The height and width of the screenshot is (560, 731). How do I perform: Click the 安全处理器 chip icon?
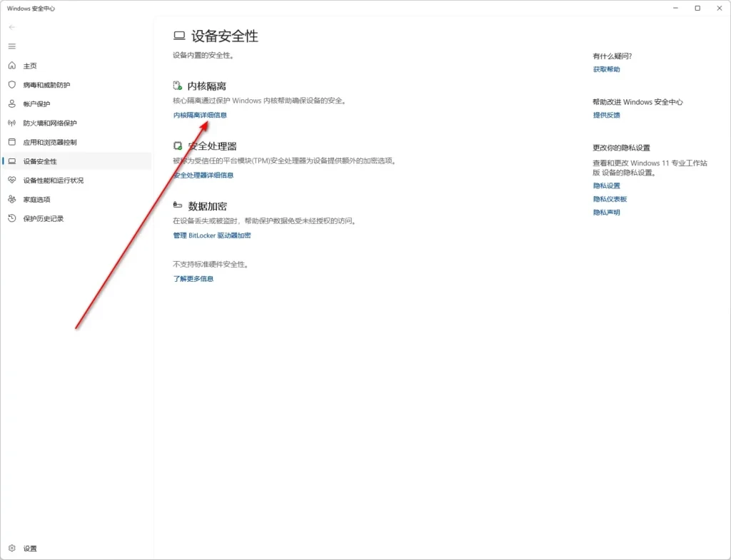(178, 146)
